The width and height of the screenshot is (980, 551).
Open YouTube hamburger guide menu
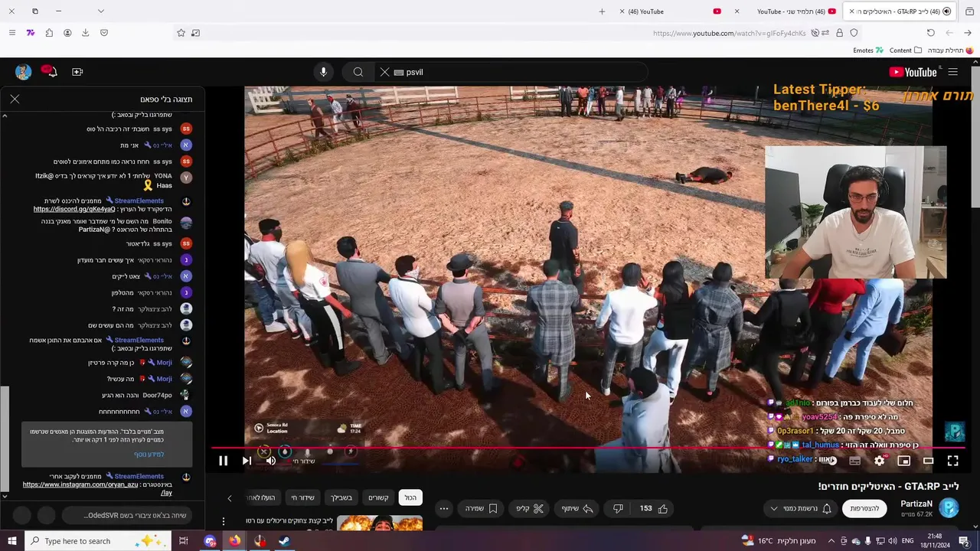952,72
